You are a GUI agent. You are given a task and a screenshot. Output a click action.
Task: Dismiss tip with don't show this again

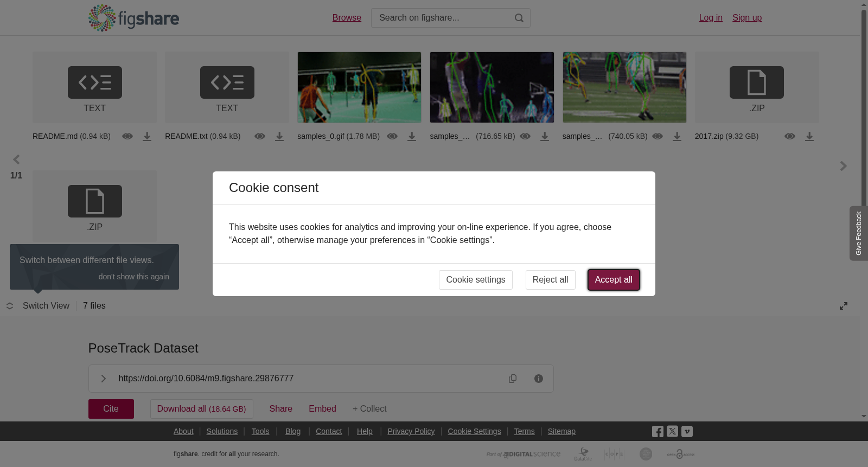(x=134, y=277)
